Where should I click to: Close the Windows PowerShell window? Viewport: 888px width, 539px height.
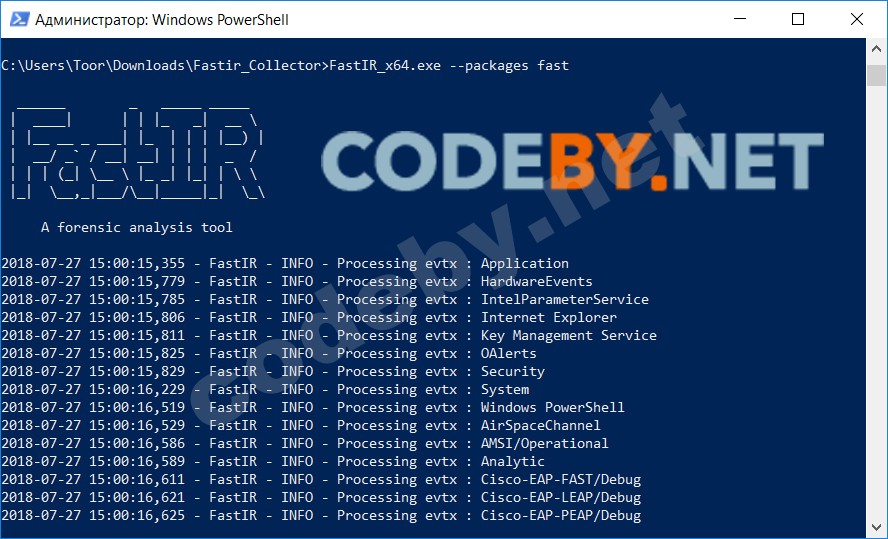857,19
